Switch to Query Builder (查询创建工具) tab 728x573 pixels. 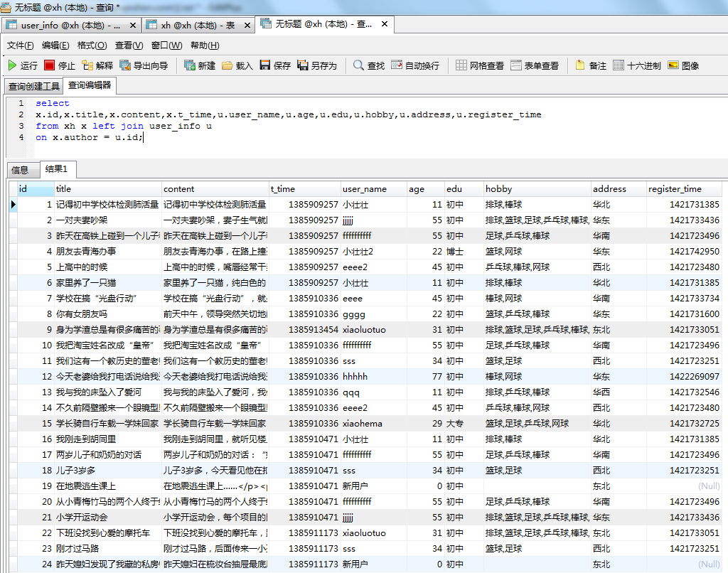coord(34,86)
